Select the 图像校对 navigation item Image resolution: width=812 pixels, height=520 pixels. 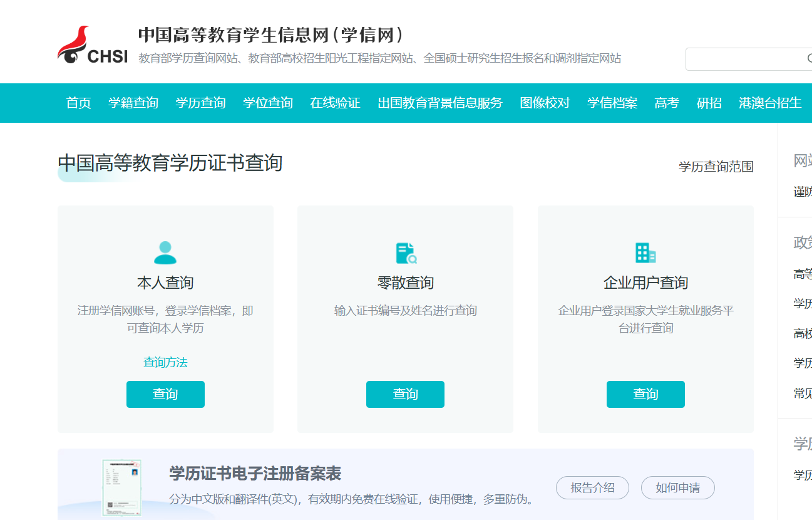[545, 103]
